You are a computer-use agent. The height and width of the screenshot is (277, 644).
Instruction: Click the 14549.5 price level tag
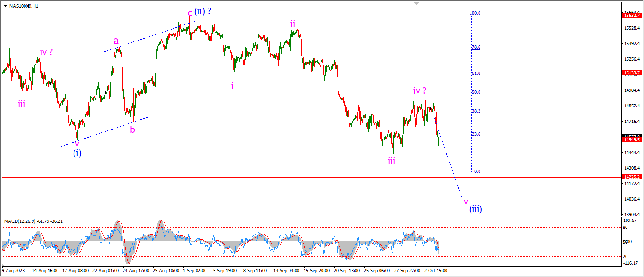click(632, 140)
